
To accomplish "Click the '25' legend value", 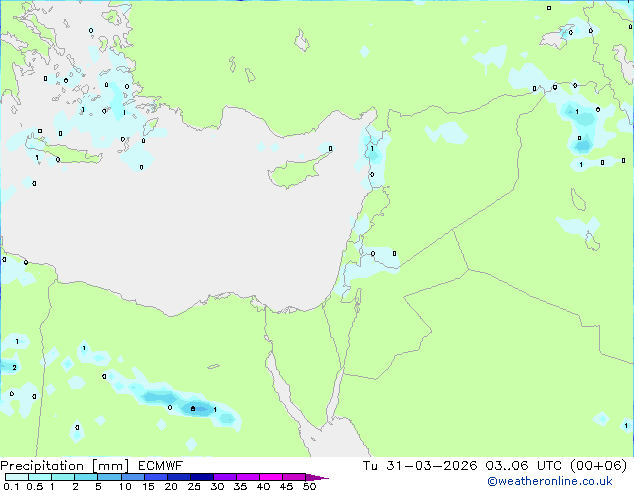I will tap(194, 486).
